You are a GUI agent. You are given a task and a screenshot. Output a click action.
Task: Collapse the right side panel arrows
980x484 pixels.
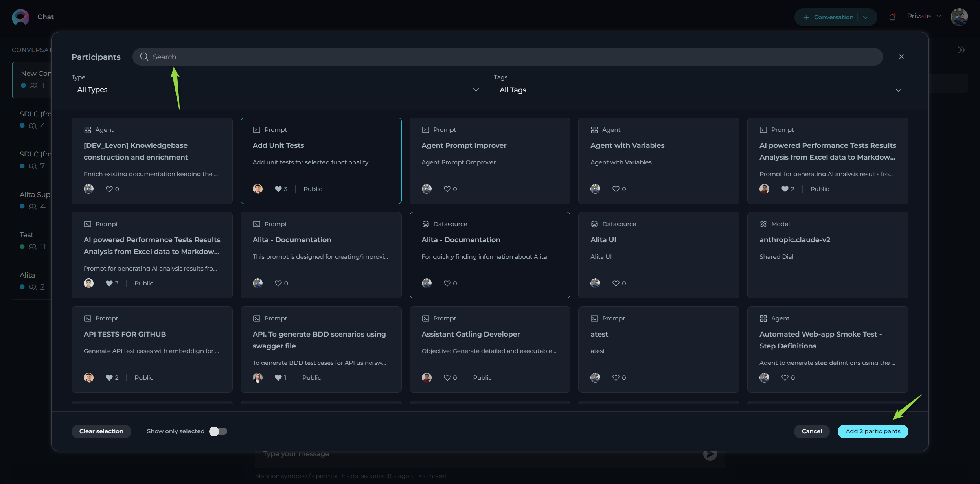[x=961, y=50]
